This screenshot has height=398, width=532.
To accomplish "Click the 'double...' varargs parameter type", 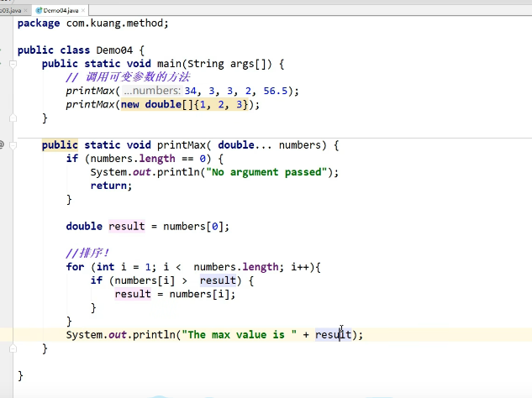I will tap(245, 145).
